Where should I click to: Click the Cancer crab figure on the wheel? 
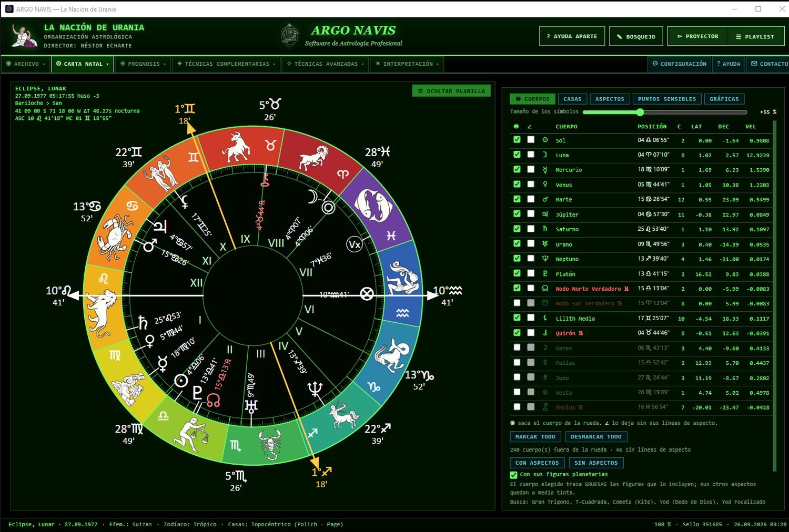tap(115, 237)
